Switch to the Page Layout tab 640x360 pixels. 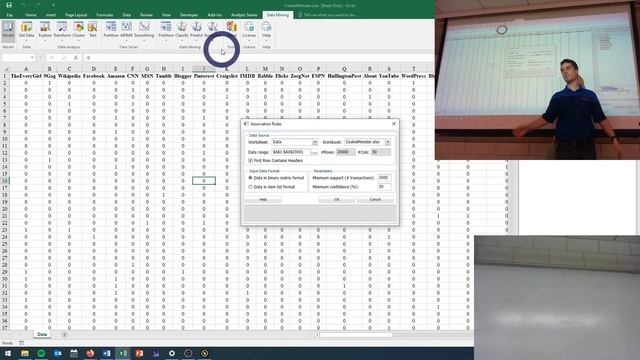pyautogui.click(x=76, y=15)
